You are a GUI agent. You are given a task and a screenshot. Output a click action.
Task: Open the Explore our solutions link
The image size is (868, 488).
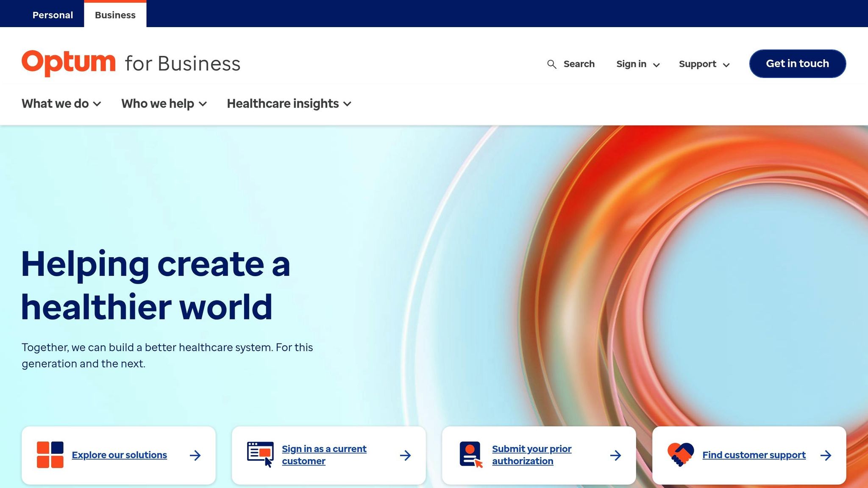click(119, 455)
